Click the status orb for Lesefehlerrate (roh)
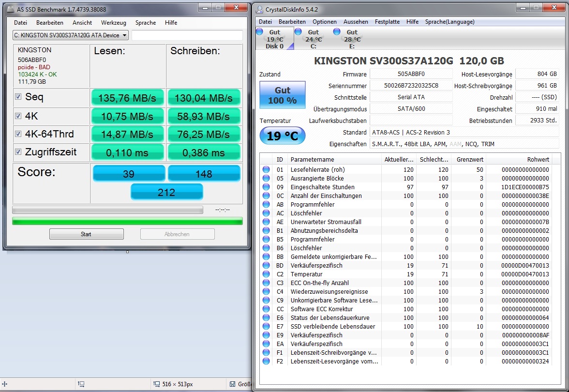Image resolution: width=569 pixels, height=392 pixels. tap(266, 169)
